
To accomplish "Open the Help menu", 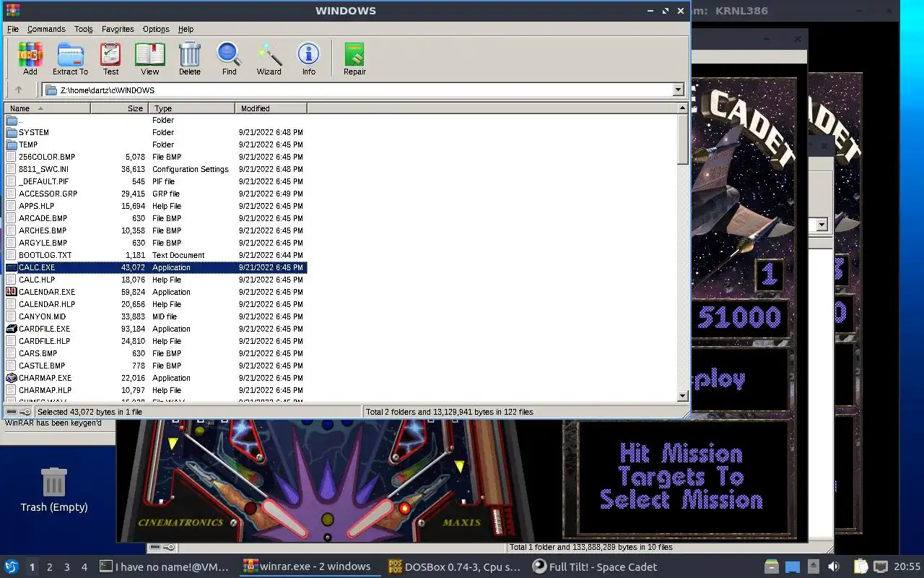I will click(x=186, y=29).
